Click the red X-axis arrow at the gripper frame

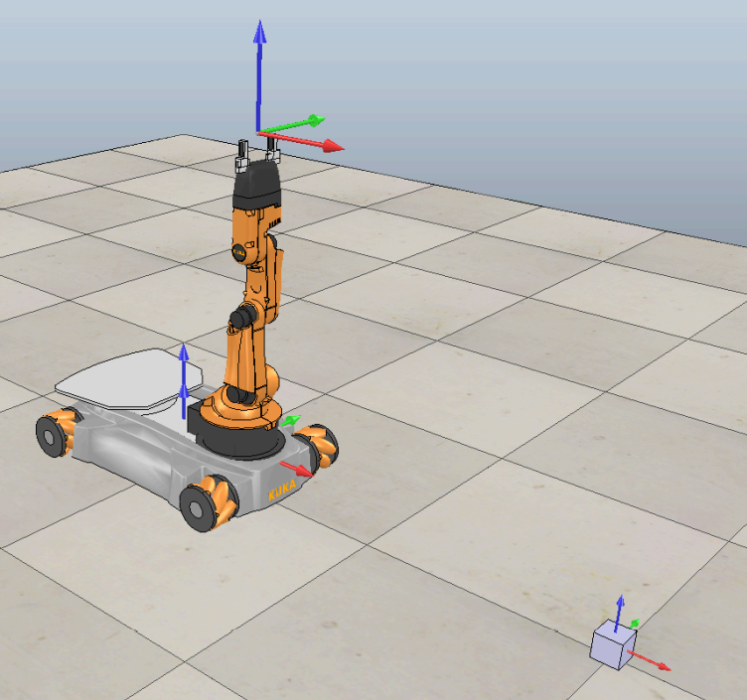point(302,140)
